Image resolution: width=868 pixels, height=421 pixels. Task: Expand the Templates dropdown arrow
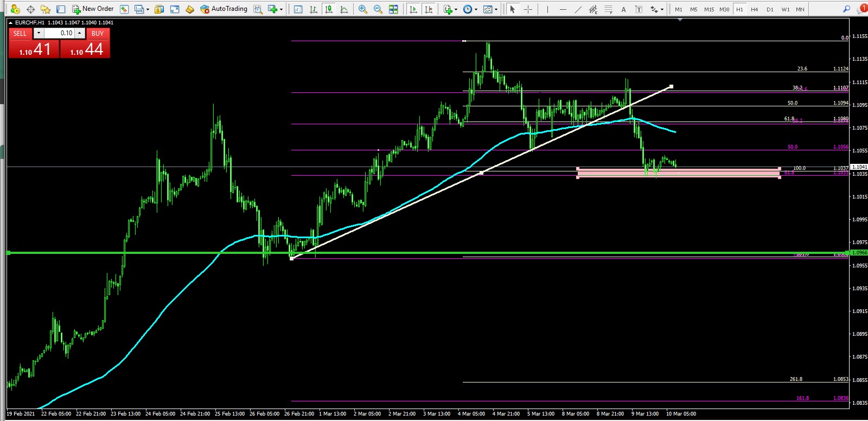(496, 9)
